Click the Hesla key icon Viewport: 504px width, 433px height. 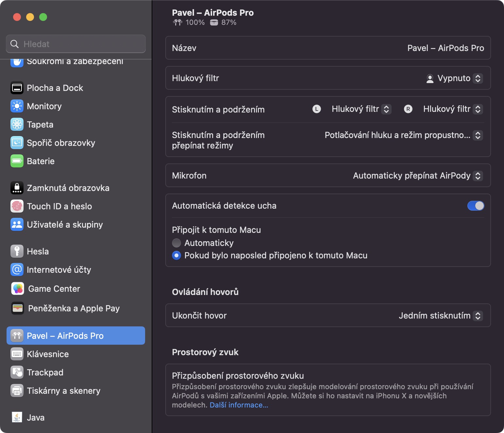[17, 251]
